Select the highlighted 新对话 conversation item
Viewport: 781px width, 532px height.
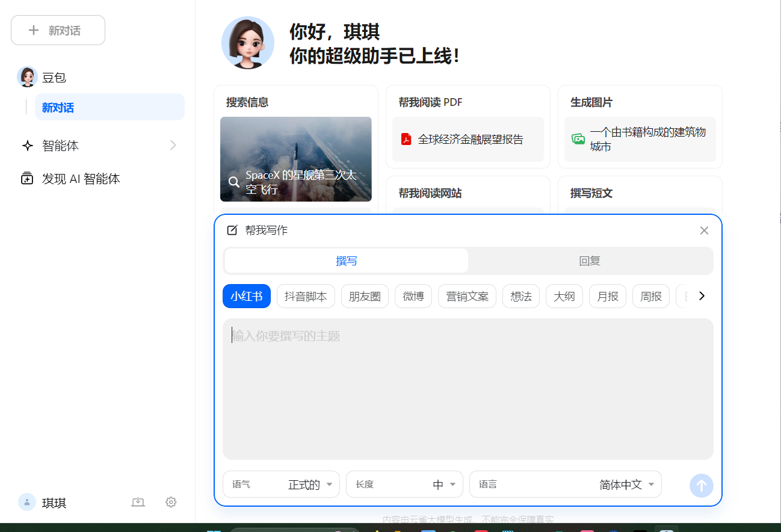click(110, 107)
